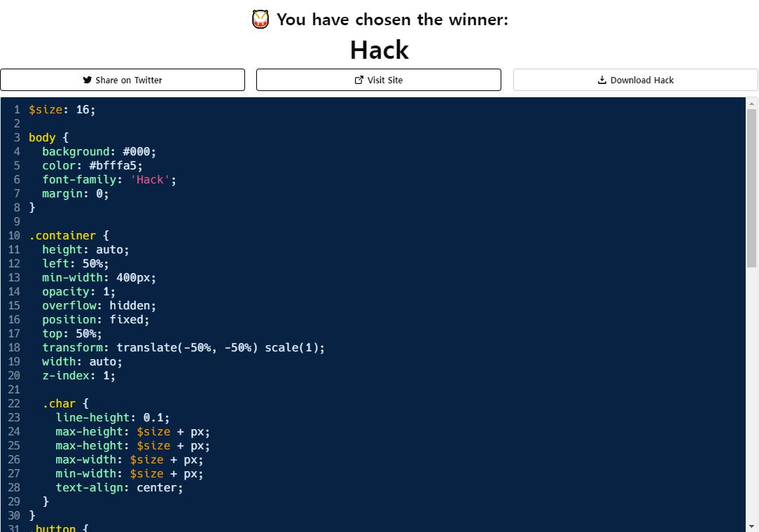The height and width of the screenshot is (532, 759).
Task: Click the large 'Hack' winner title
Action: [379, 50]
